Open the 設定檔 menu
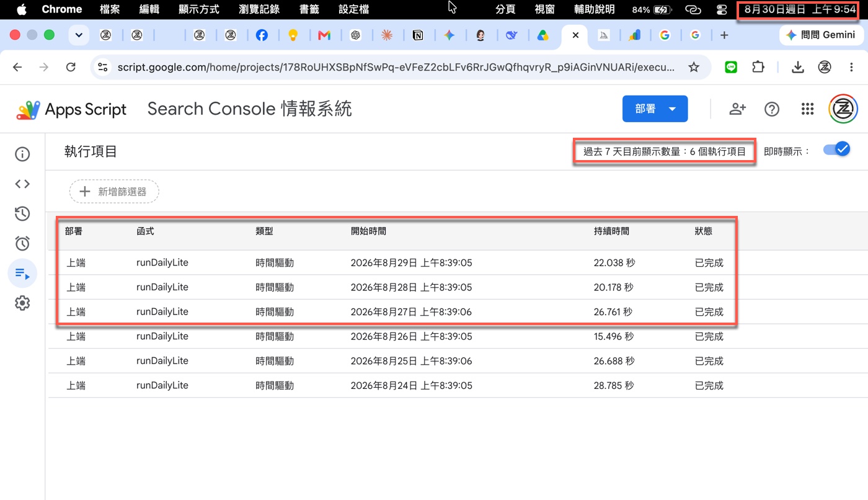Screen dimensions: 868x500 [x=354, y=9]
